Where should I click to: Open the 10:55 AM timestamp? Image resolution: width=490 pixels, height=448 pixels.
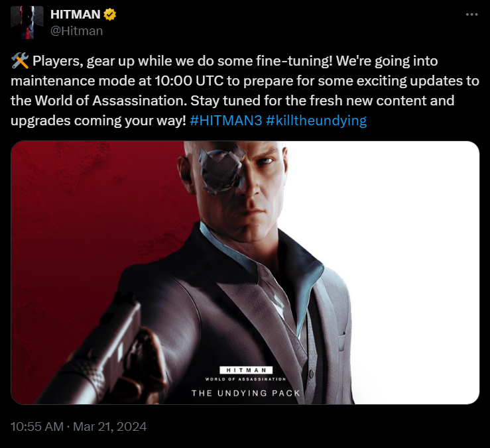[37, 427]
